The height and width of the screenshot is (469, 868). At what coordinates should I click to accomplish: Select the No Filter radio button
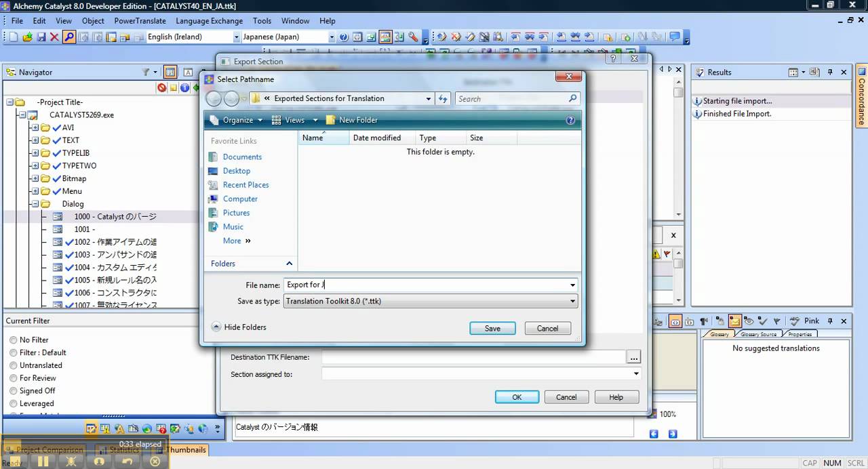tap(13, 340)
